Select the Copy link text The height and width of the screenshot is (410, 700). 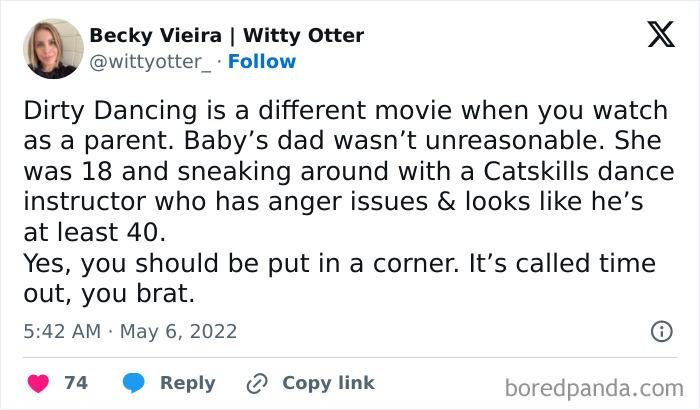[x=328, y=383]
